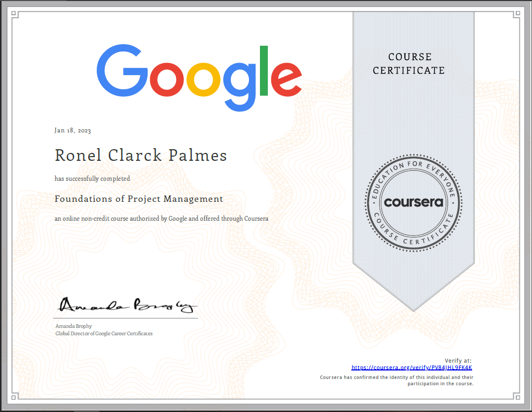Click the Amanda Brophy handwritten signature
532x412 pixels.
point(128,305)
